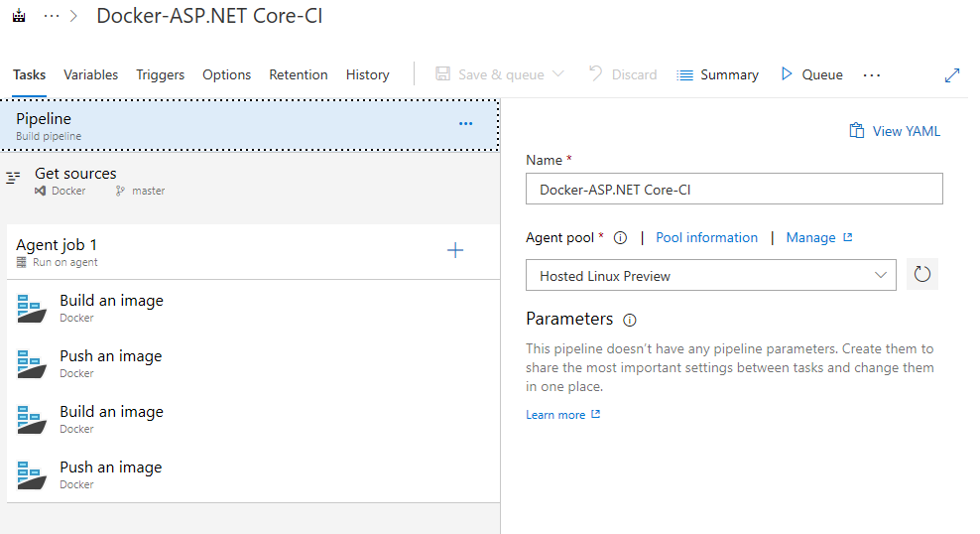Screen dimensions: 980x534
Task: Select the second Push an image task
Action: (x=253, y=474)
